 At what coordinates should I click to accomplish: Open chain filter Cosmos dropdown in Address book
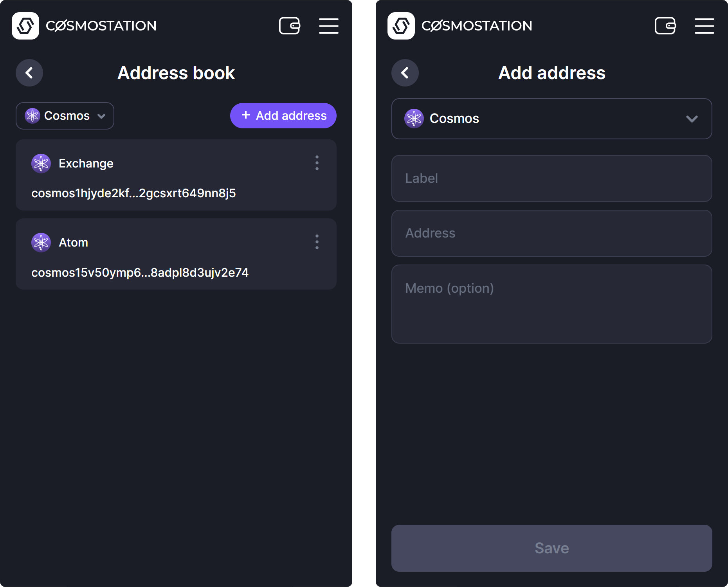point(65,116)
